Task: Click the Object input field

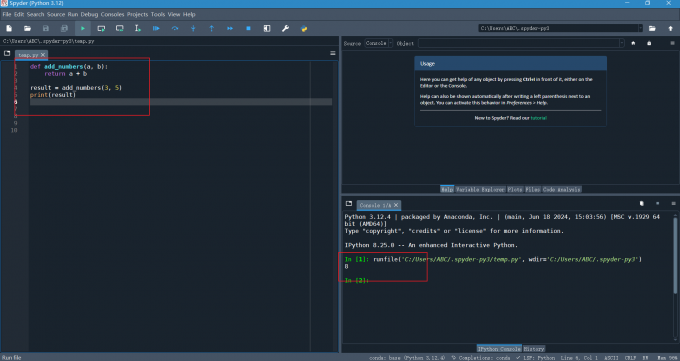Action: pos(518,43)
